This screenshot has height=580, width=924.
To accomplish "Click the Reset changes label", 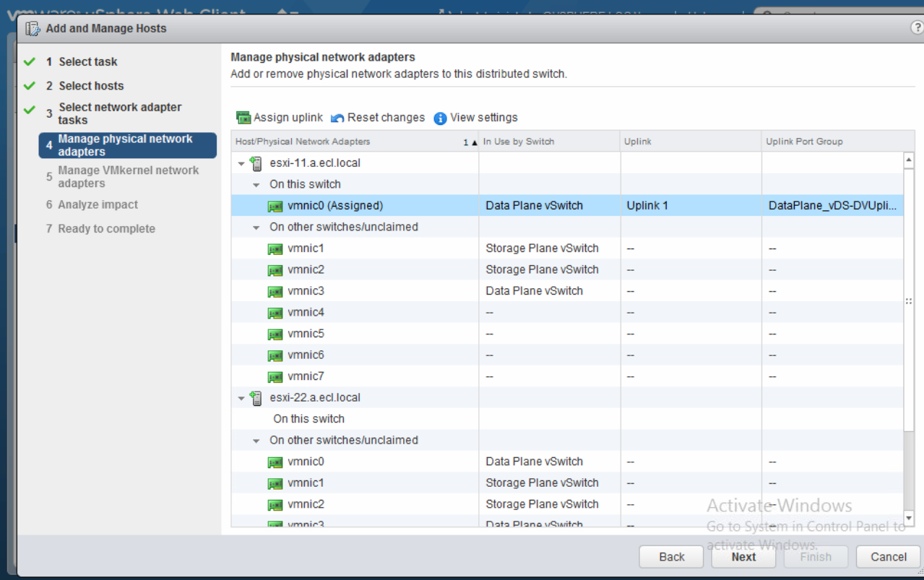I will (x=386, y=118).
